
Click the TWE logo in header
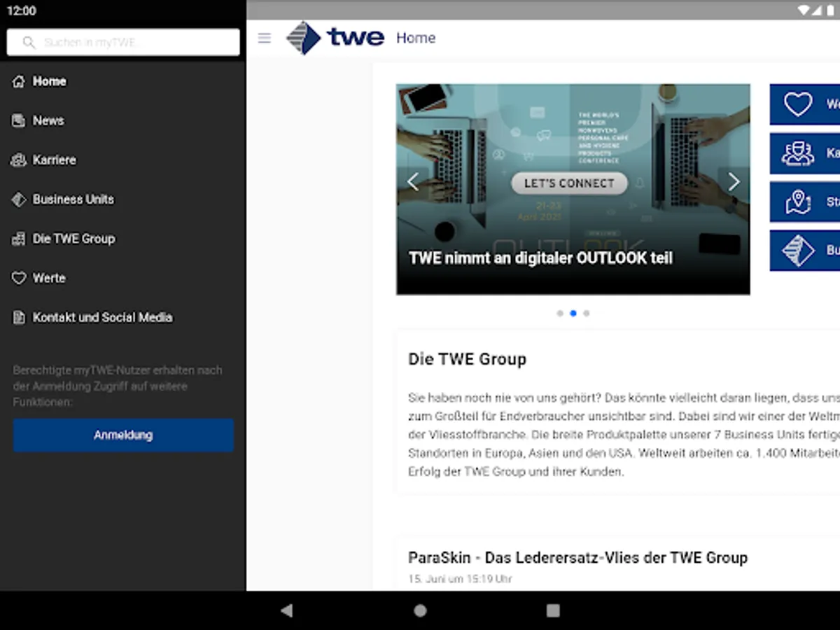[x=335, y=38]
